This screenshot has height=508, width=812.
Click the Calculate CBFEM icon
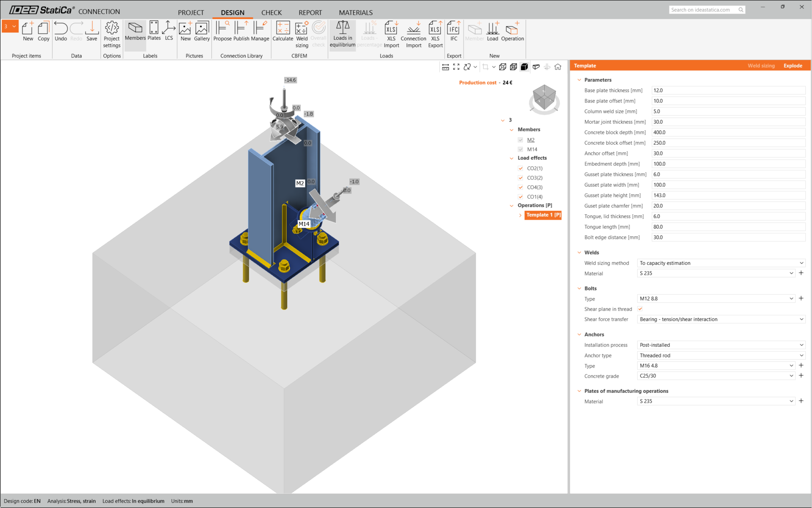[283, 32]
